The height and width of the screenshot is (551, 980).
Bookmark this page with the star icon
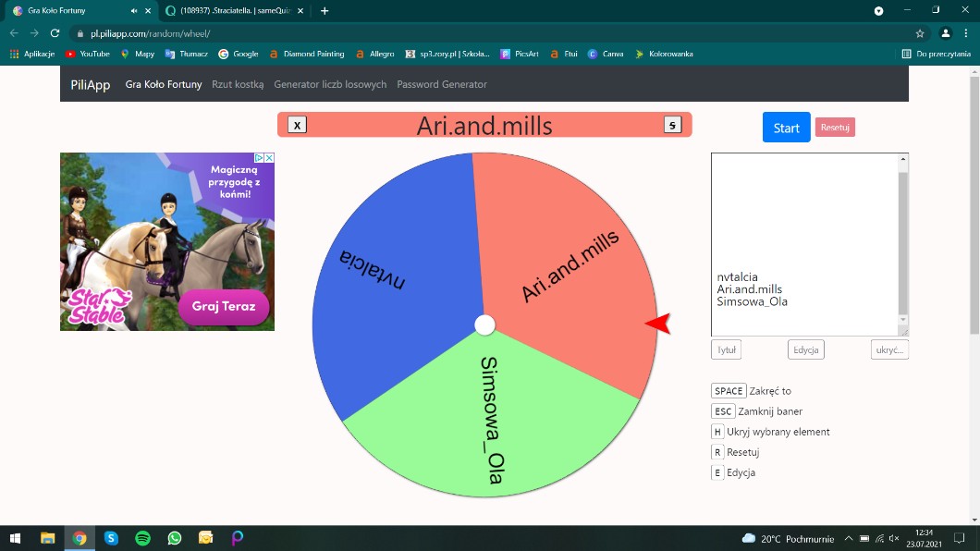[x=919, y=33]
